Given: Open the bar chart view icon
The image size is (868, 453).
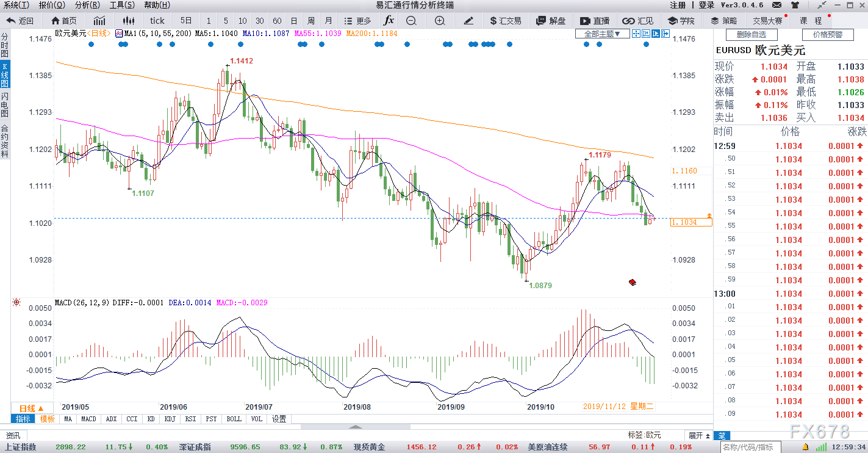Looking at the screenshot, I should click(99, 20).
